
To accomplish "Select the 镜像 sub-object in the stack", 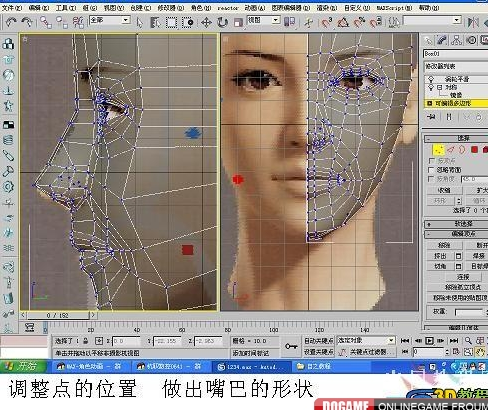I will click(x=456, y=95).
